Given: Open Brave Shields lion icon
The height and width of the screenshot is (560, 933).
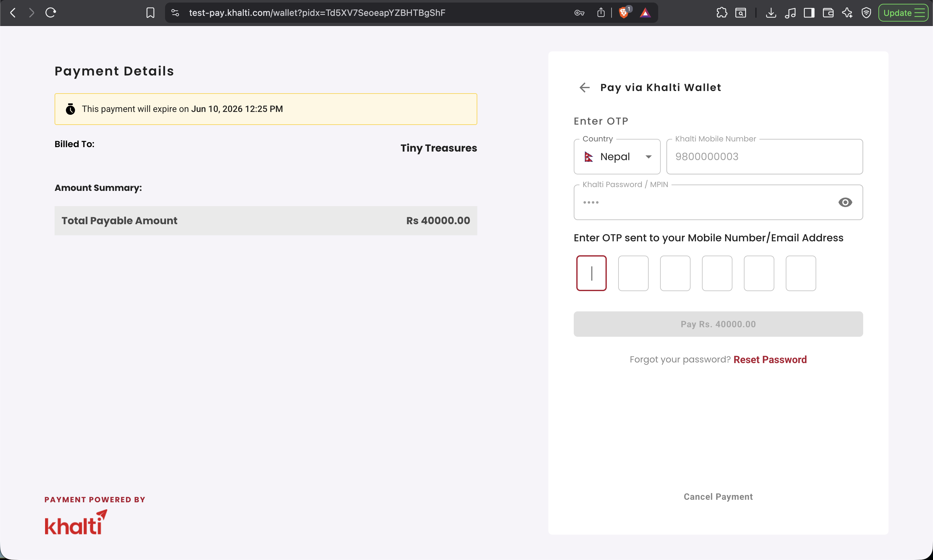Looking at the screenshot, I should (624, 12).
